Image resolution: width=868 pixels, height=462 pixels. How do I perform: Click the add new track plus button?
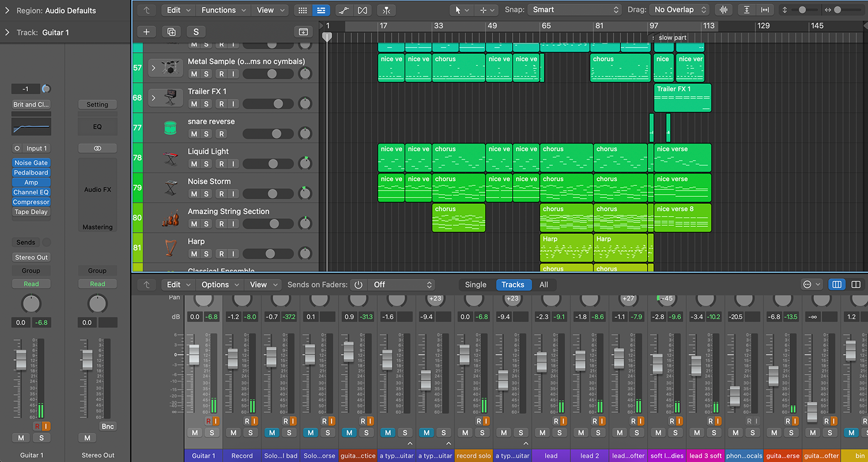146,32
